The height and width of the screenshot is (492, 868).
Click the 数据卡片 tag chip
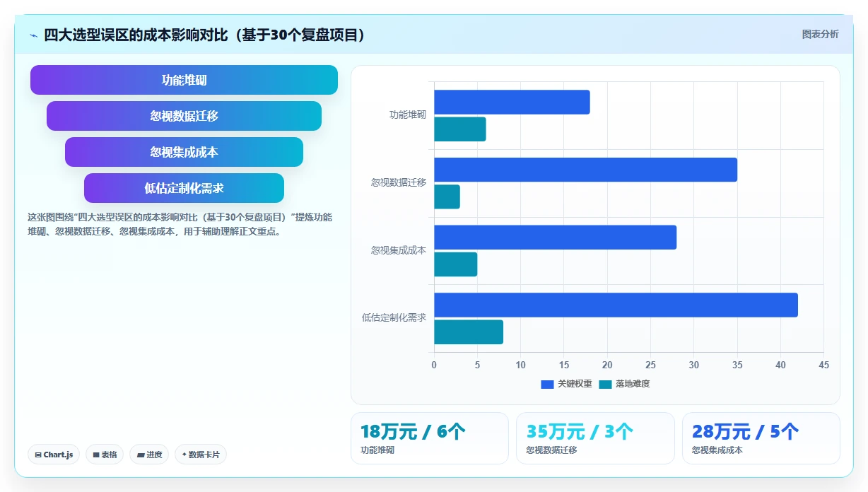click(200, 455)
